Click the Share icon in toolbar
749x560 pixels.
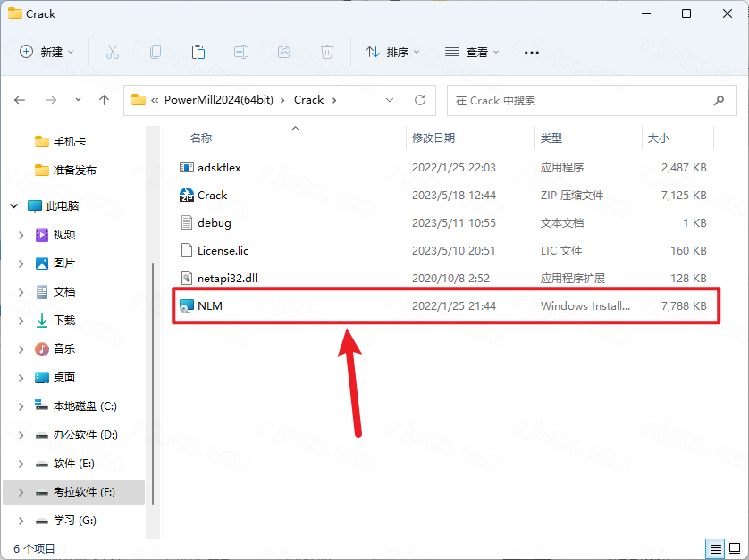tap(284, 52)
